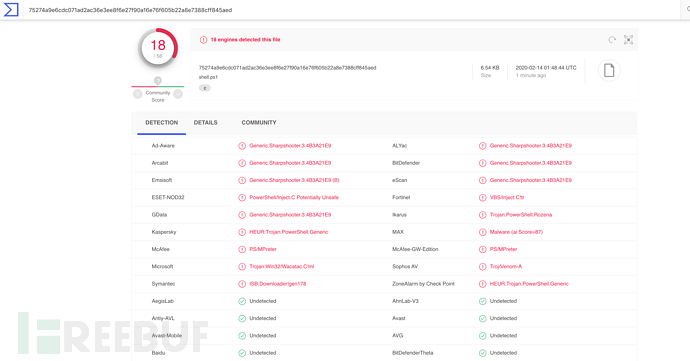
Task: Click the 18/56 detection score gauge
Action: pos(158,48)
